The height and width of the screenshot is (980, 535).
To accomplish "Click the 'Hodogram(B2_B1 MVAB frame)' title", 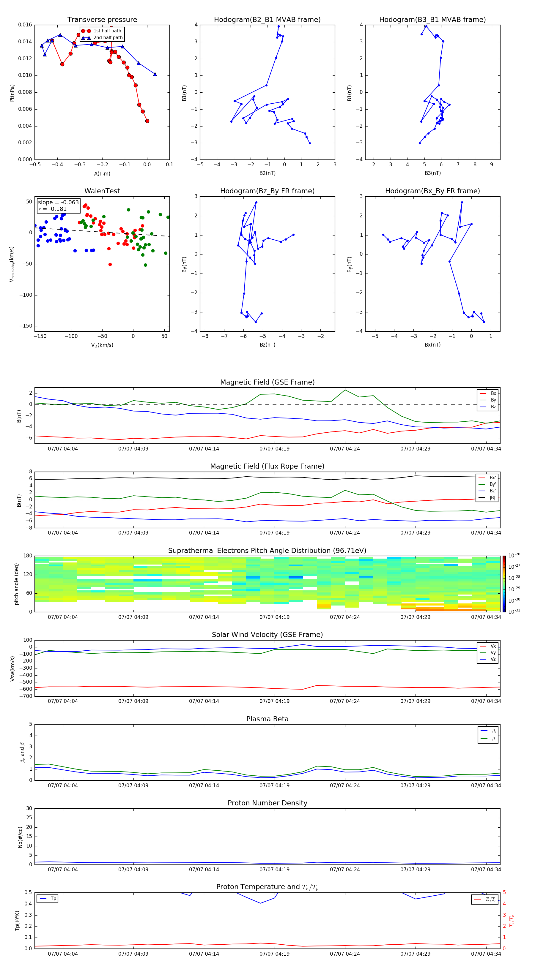I will tap(267, 20).
